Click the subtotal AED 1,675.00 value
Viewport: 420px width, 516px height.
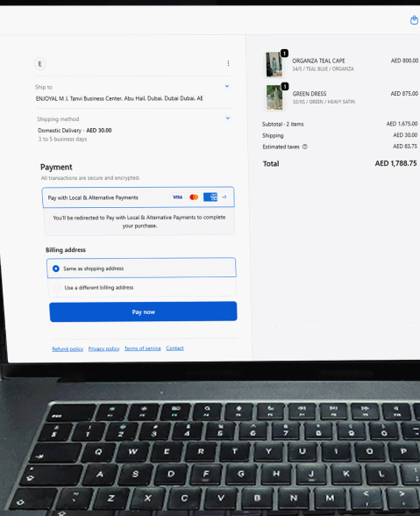point(402,124)
